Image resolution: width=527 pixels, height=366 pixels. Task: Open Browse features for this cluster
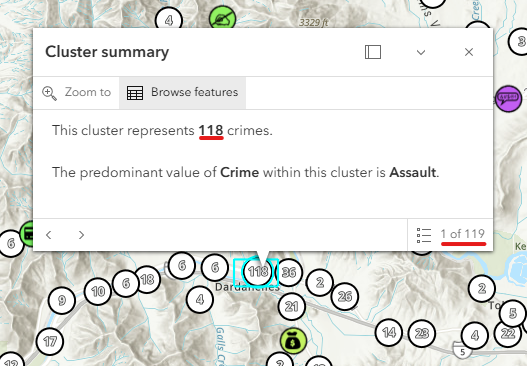coord(183,92)
